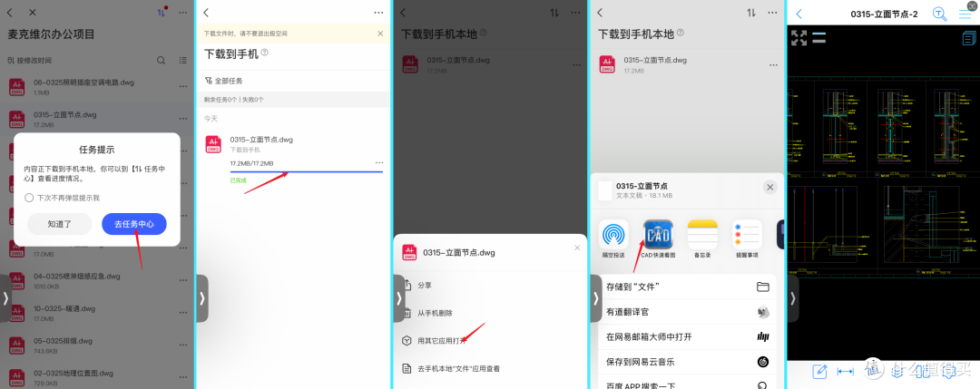
Task: Select 0315-立面节点.dwg in the 麦克维尔办公项目 list
Action: click(x=97, y=120)
